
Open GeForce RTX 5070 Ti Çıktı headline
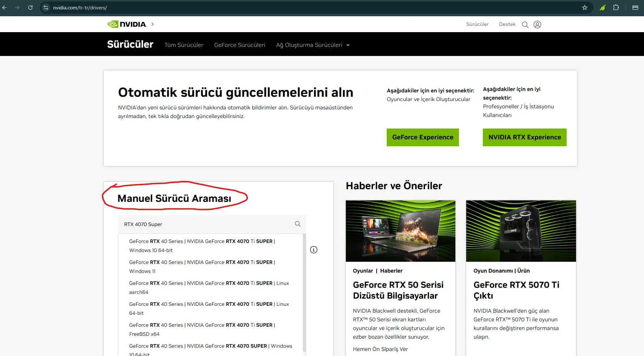click(x=516, y=290)
